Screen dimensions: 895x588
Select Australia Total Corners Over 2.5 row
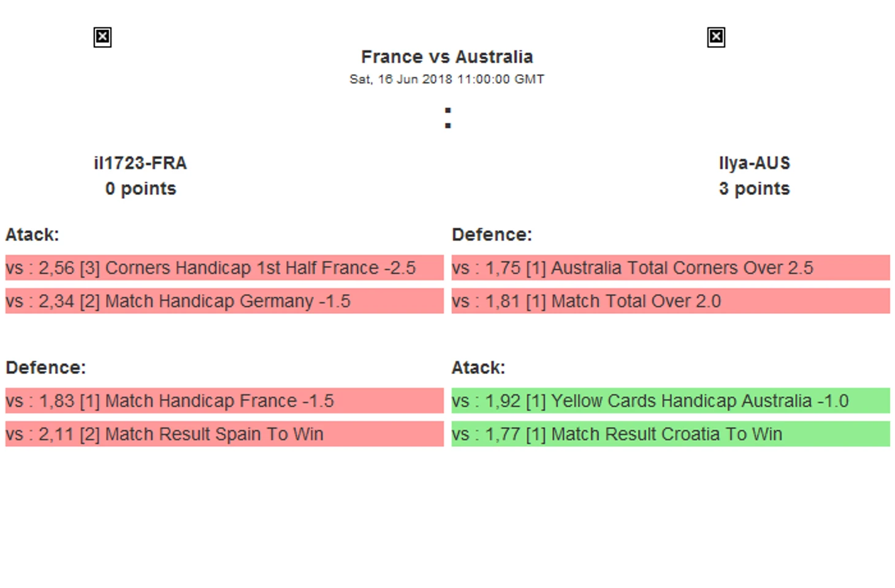click(x=671, y=268)
